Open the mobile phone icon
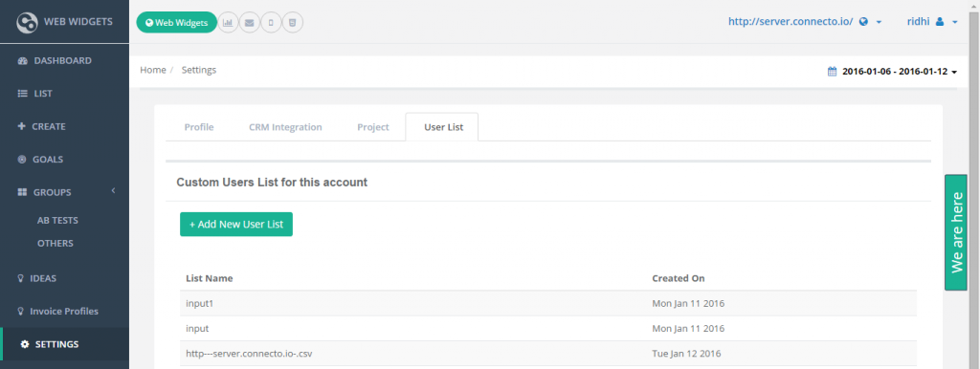Image resolution: width=980 pixels, height=369 pixels. [271, 23]
